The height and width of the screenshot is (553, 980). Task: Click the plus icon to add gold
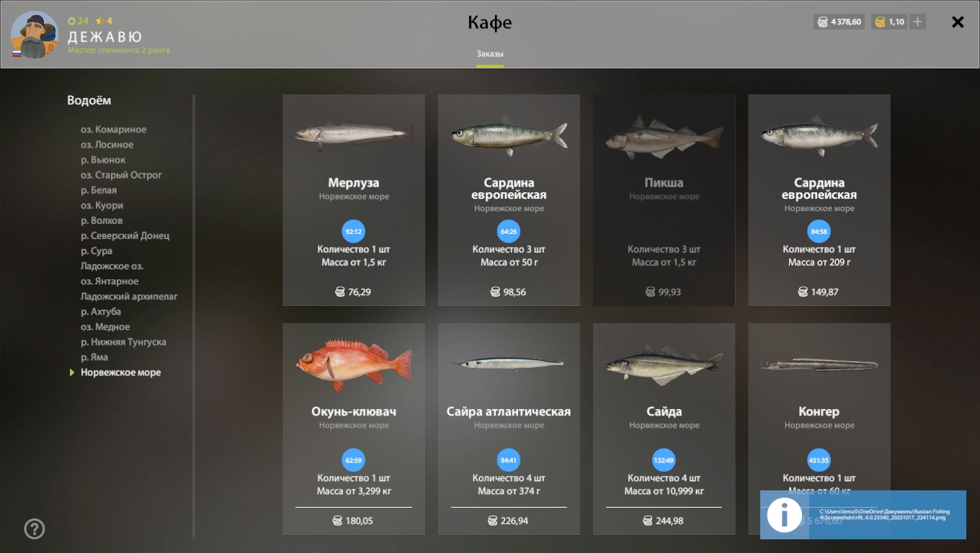[917, 22]
